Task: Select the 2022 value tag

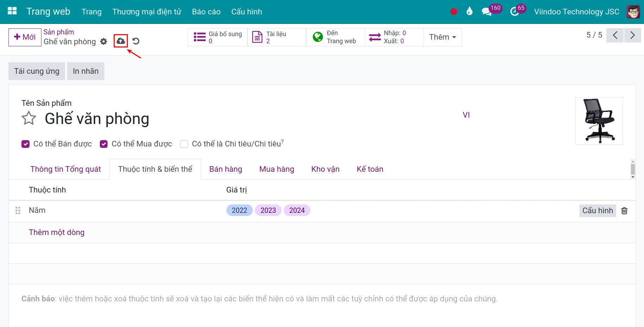Action: 239,210
